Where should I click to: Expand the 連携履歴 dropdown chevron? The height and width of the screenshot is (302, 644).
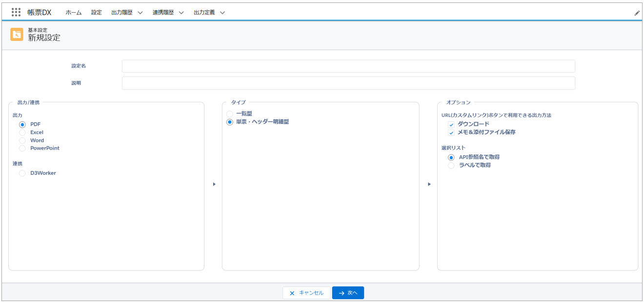pos(181,13)
